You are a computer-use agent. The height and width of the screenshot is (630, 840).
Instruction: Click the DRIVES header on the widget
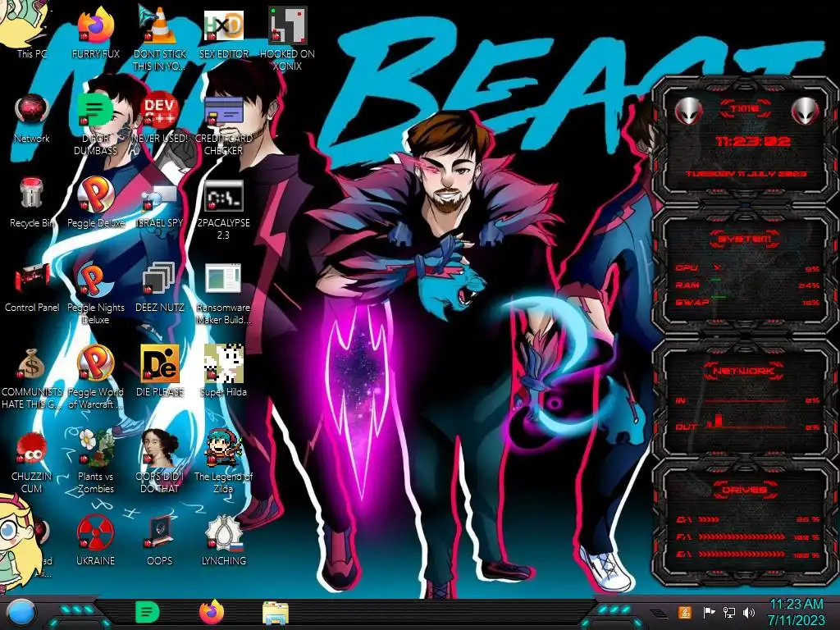tap(745, 490)
